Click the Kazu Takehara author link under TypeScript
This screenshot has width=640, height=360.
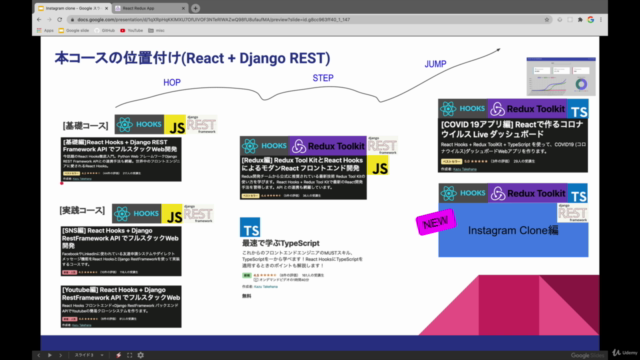pos(266,287)
